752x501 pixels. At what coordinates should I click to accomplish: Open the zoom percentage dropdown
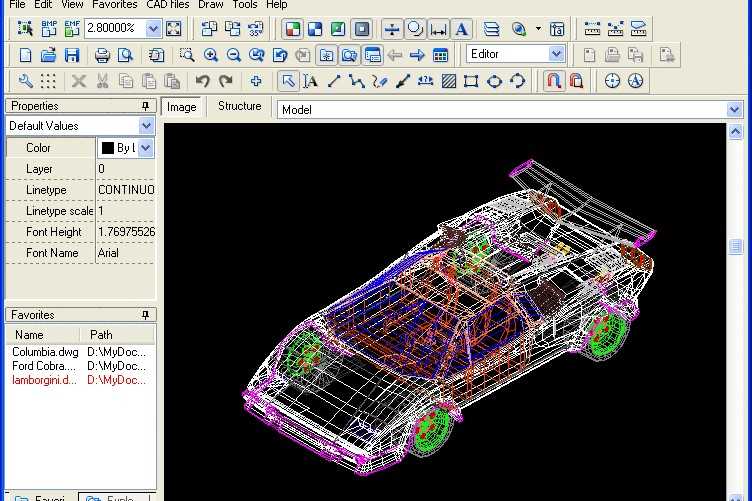point(153,28)
